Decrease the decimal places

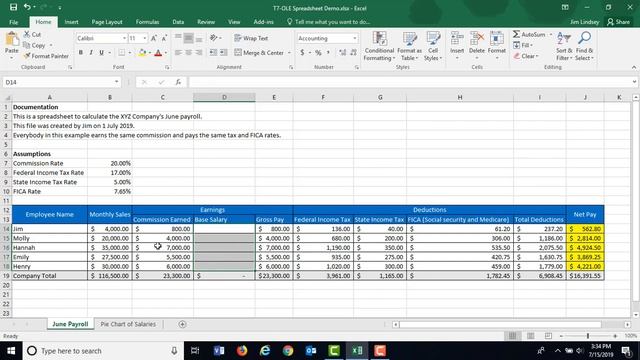pos(353,53)
